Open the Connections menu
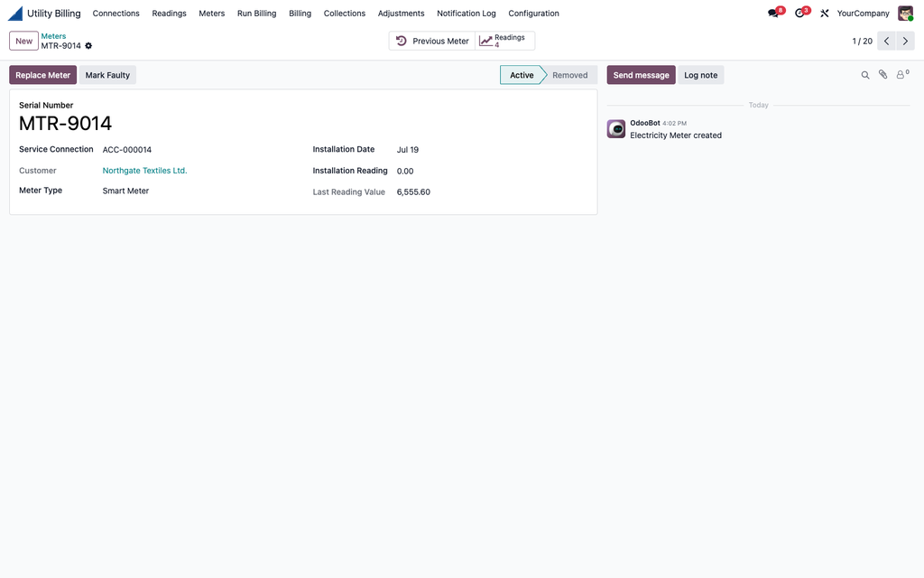Screen dimensions: 924x578 coord(116,13)
